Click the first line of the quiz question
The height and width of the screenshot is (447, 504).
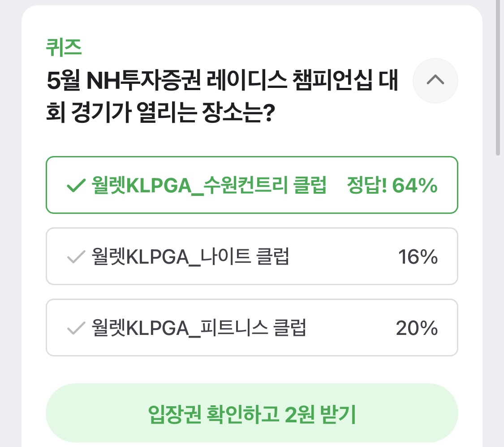pyautogui.click(x=222, y=81)
